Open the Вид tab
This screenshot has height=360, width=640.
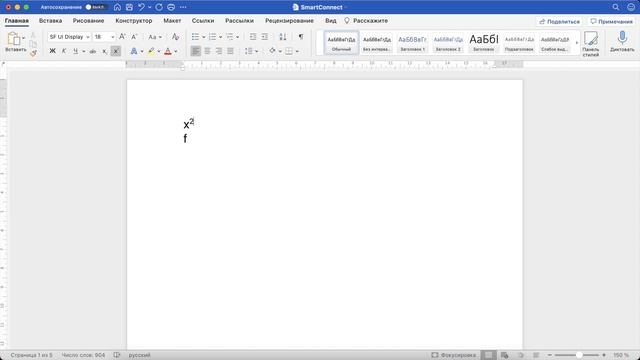[331, 21]
